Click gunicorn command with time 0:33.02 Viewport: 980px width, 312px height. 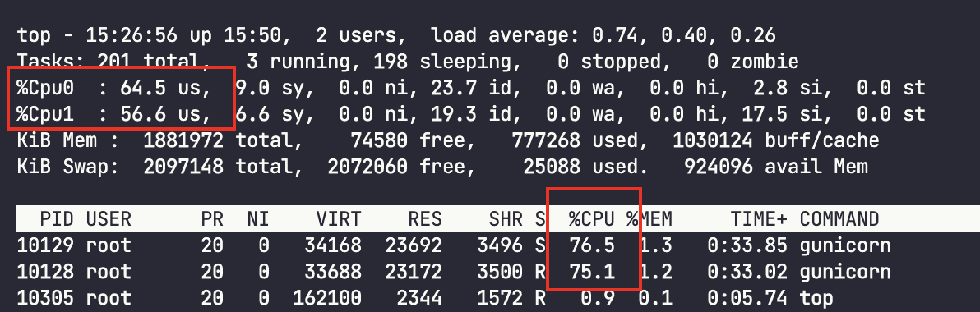844,273
